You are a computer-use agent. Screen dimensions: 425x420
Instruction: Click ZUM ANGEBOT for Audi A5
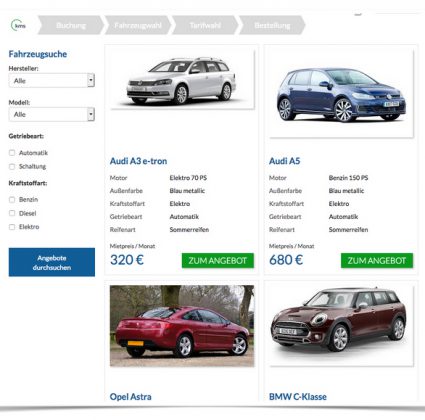tap(377, 261)
